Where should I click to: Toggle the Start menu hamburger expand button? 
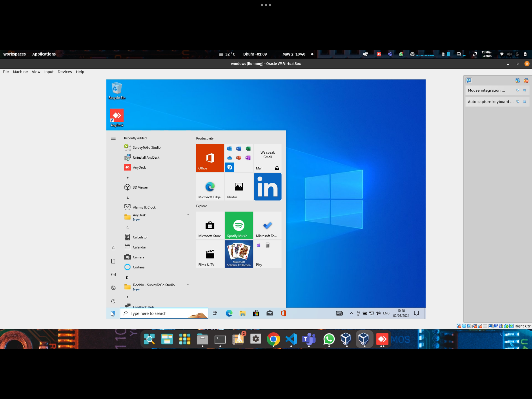113,138
